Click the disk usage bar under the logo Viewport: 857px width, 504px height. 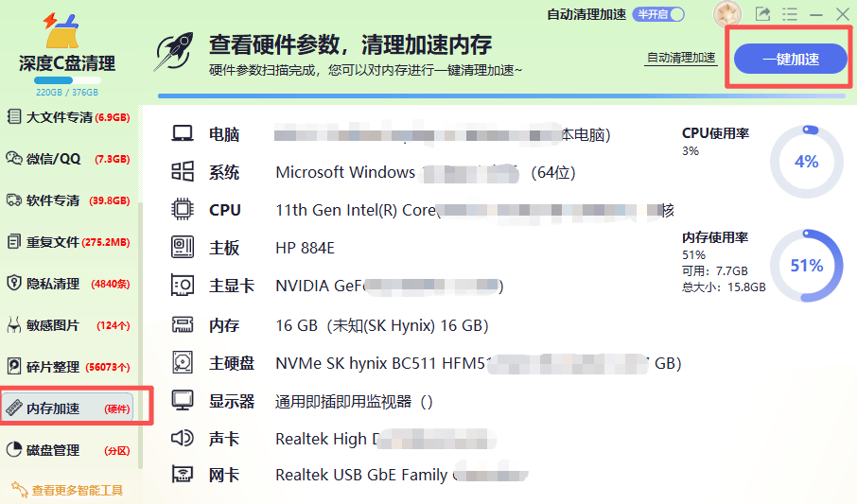pyautogui.click(x=67, y=81)
